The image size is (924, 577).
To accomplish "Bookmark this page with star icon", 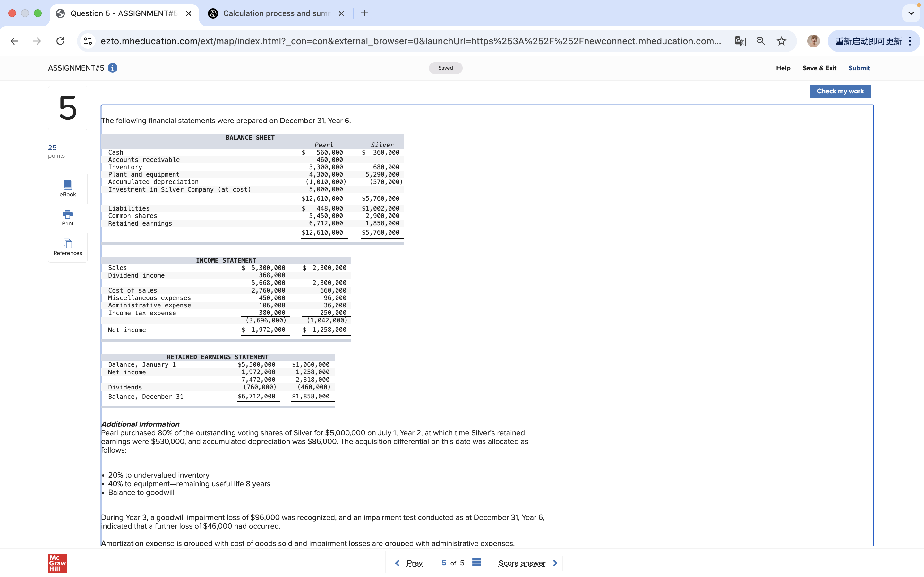I will (x=781, y=41).
